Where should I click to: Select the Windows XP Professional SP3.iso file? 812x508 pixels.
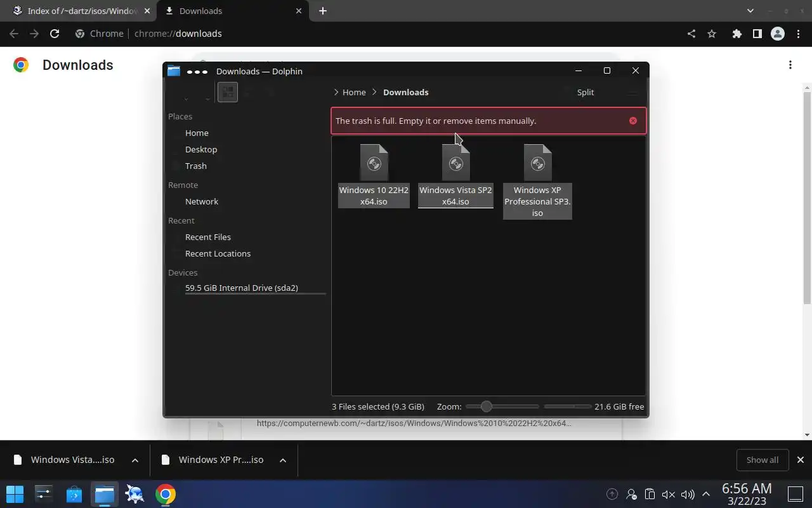click(537, 181)
